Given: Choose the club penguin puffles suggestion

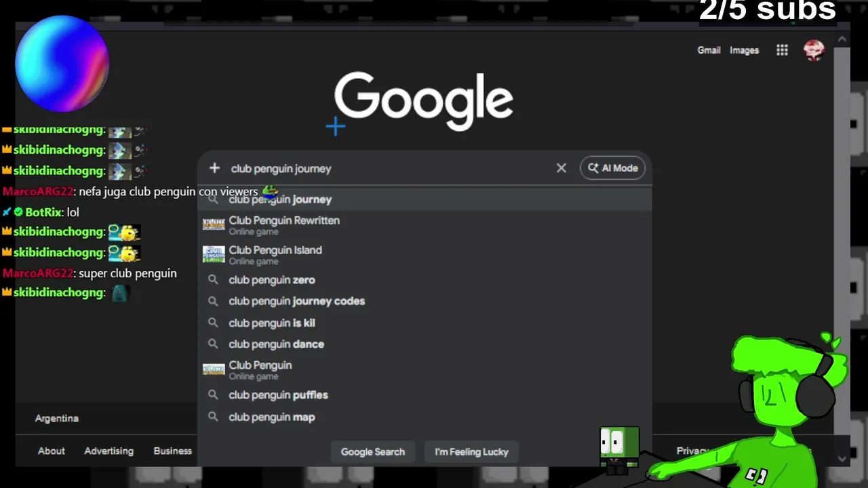Looking at the screenshot, I should point(425,395).
